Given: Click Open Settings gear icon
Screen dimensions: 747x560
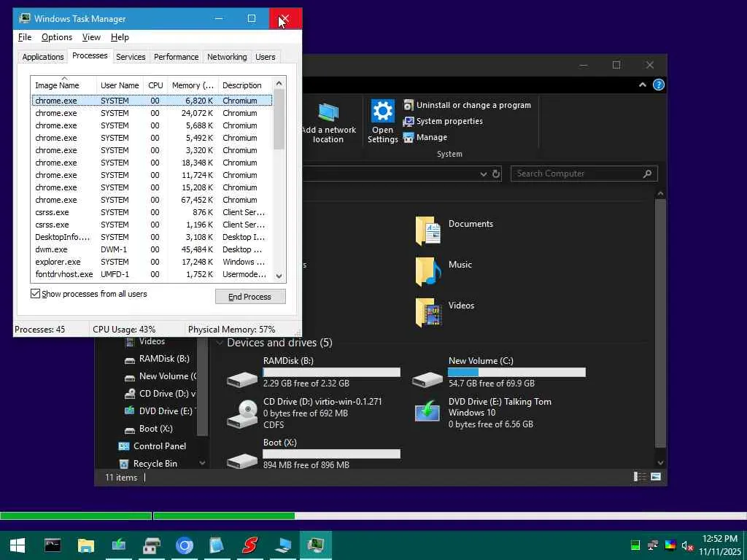Looking at the screenshot, I should click(382, 111).
